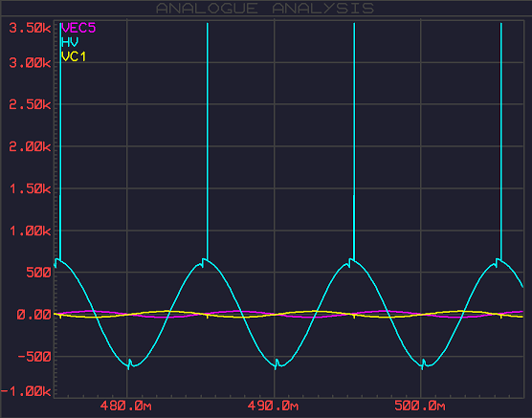This screenshot has height=418, width=532.
Task: Click the 500.0m time axis label
Action: [x=420, y=406]
